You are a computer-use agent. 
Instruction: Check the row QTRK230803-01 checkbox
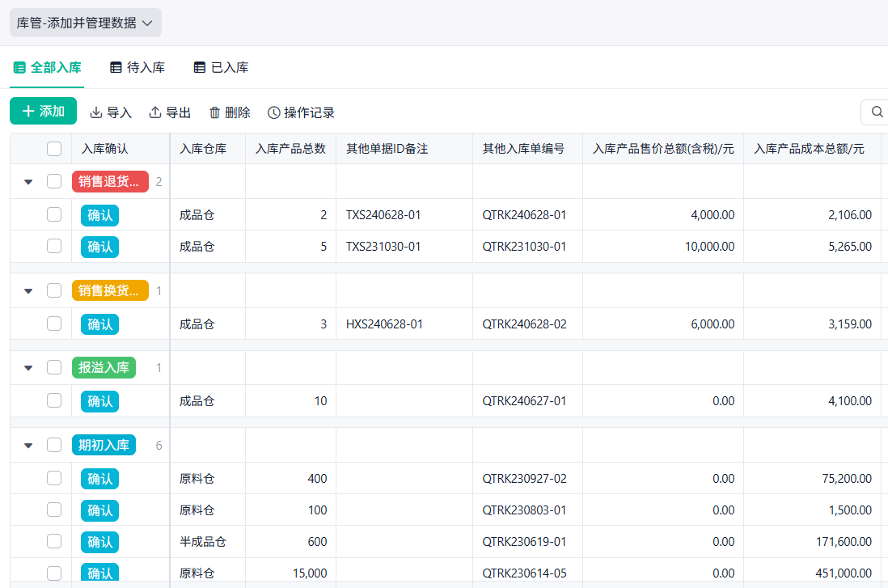[54, 510]
